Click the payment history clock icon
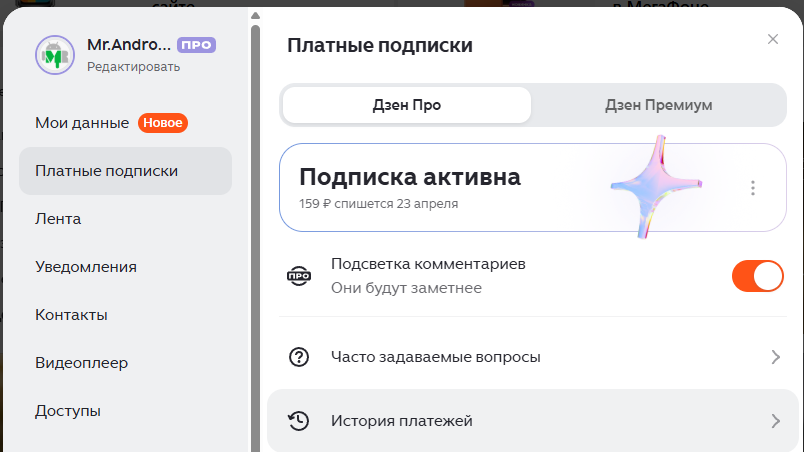804x452 pixels. pyautogui.click(x=298, y=421)
